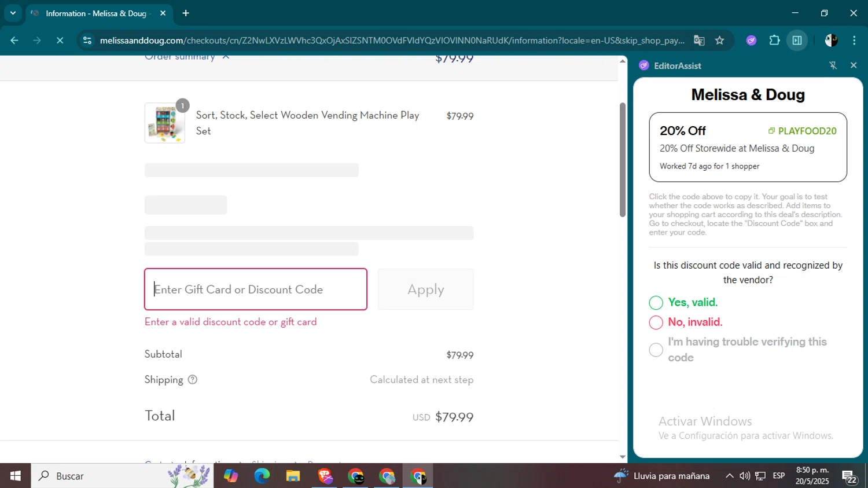
Task: Open the EditorAssist extension icon in toolbar
Action: point(751,41)
